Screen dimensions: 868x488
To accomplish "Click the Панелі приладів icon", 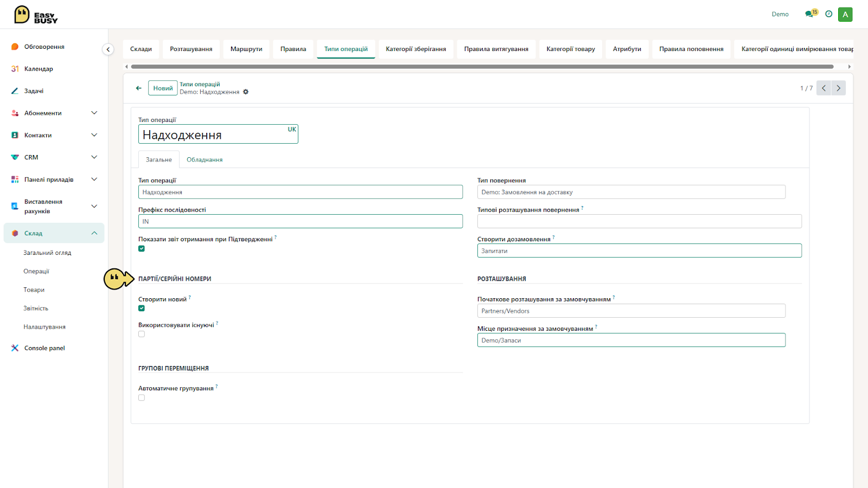I will [15, 179].
